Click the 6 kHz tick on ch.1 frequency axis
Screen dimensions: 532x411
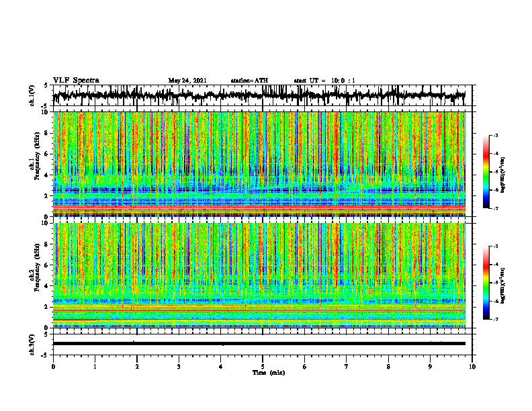coord(46,154)
